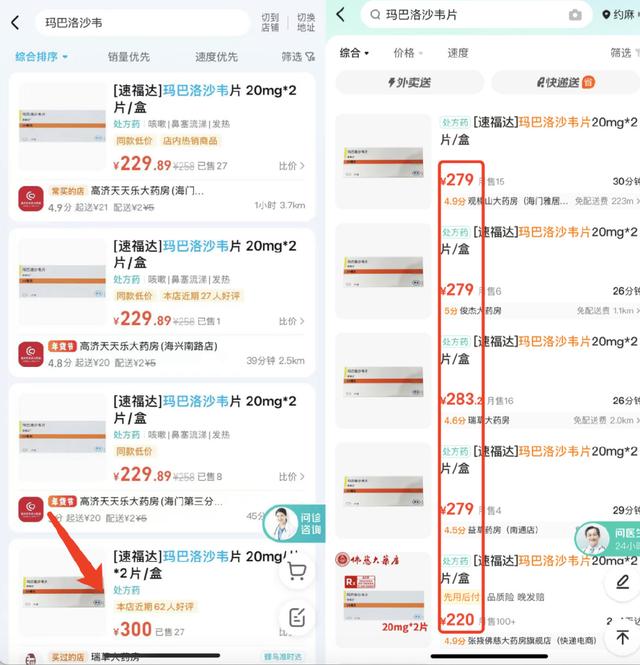640x665 pixels.
Task: Sort by 价格 on right panel
Action: pyautogui.click(x=408, y=53)
